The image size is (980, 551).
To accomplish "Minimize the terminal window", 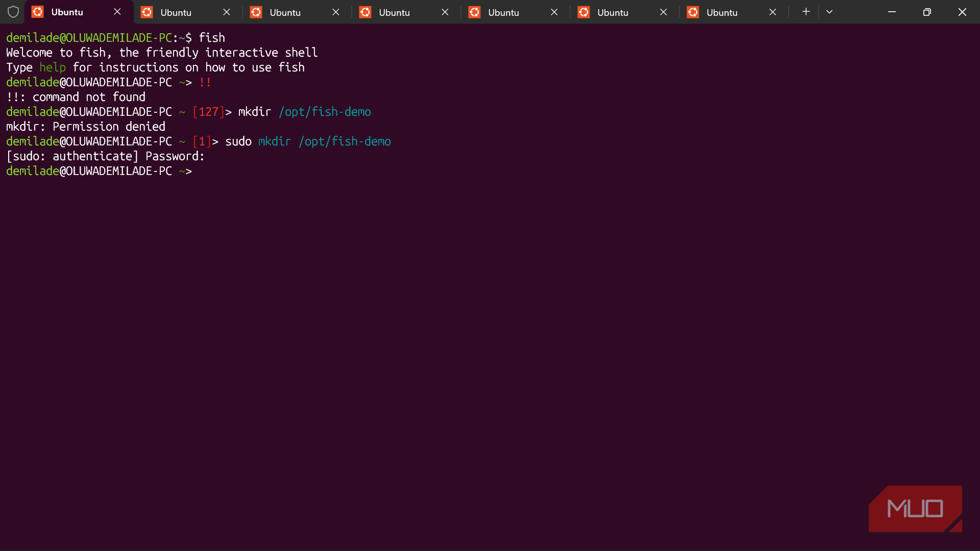I will (x=892, y=12).
